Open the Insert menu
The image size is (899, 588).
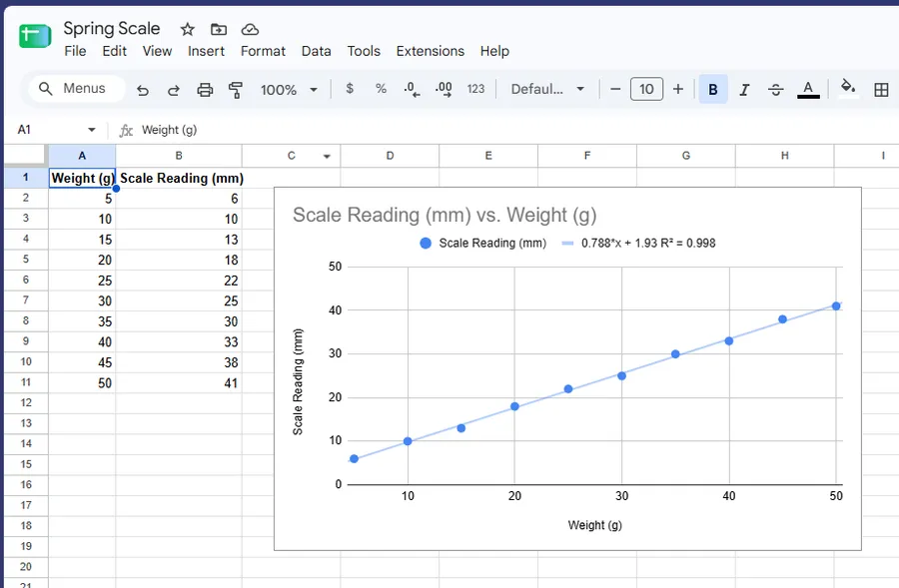(x=206, y=51)
